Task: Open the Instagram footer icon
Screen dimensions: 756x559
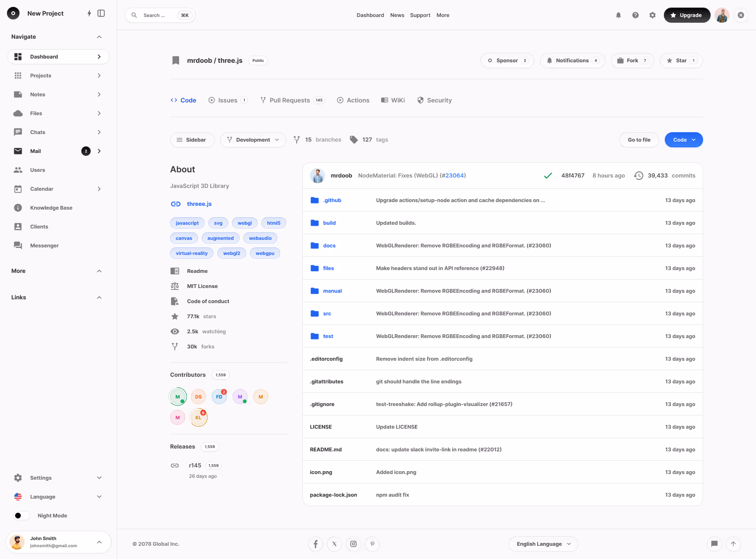Action: (x=353, y=544)
